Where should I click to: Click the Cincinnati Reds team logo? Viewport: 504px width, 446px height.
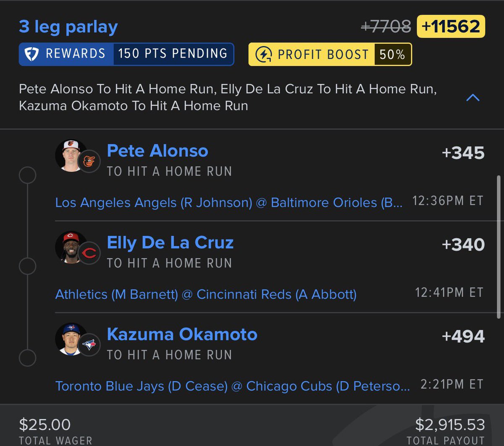pos(89,253)
